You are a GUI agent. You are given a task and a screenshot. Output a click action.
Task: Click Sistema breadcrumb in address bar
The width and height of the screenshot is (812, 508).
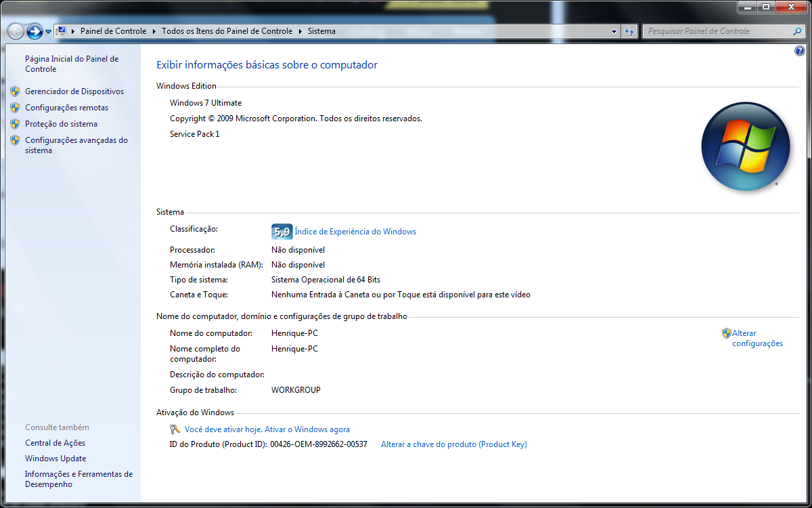[321, 31]
